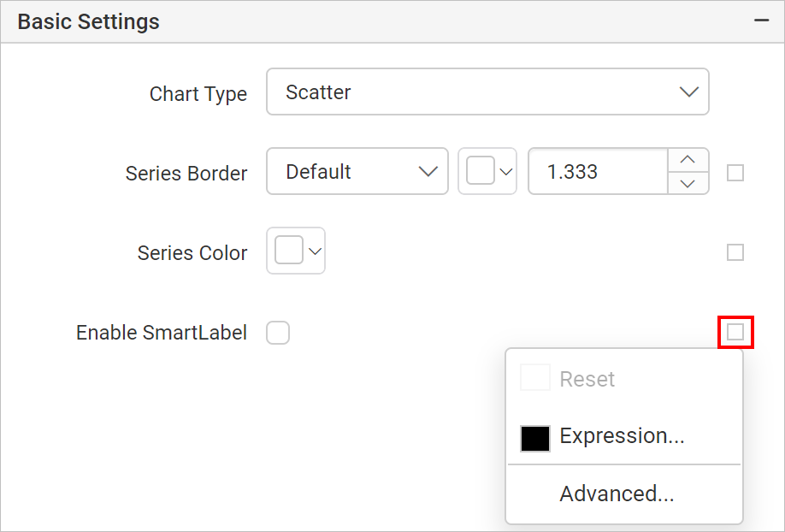Viewport: 785px width, 532px height.
Task: Click the black icon beside Expression
Action: (x=535, y=438)
